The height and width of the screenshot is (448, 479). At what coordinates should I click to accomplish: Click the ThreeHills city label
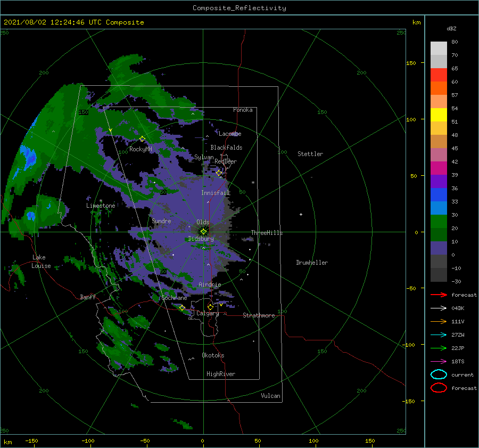click(x=267, y=233)
